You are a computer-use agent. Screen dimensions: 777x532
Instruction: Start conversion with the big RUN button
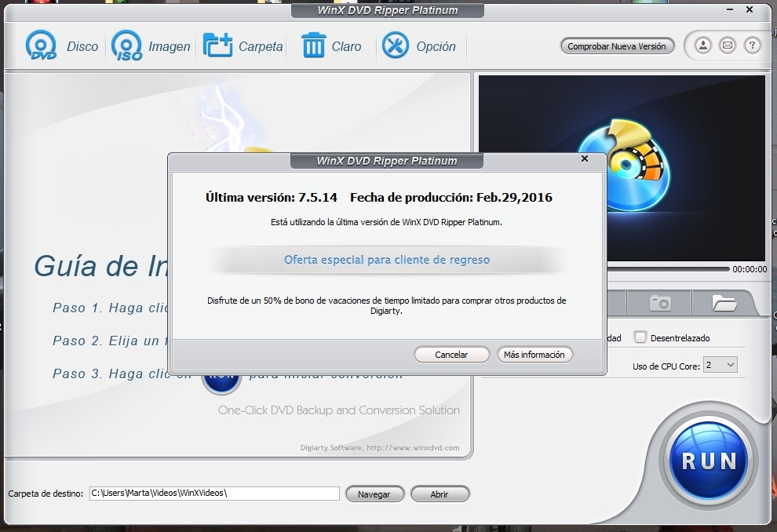pyautogui.click(x=709, y=461)
